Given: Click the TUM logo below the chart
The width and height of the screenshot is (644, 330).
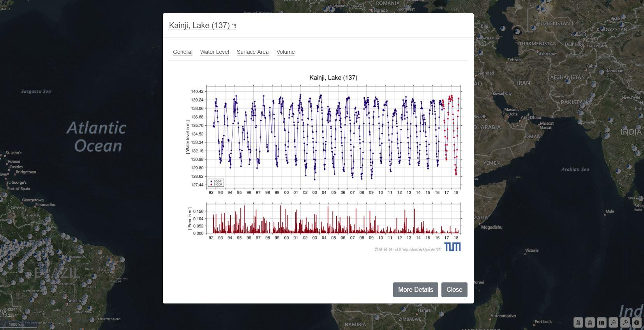Looking at the screenshot, I should (452, 247).
